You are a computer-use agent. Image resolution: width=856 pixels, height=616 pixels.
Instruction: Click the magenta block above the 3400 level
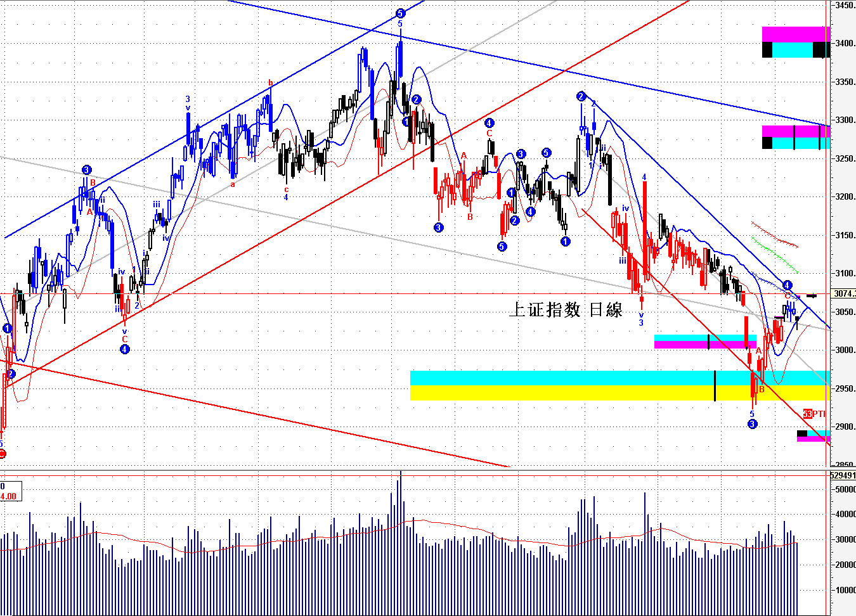(796, 34)
